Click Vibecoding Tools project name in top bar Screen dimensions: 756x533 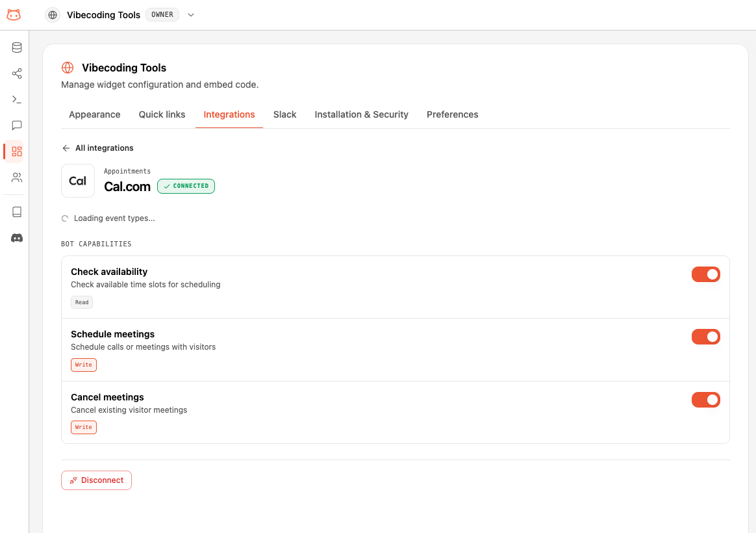[x=103, y=15]
